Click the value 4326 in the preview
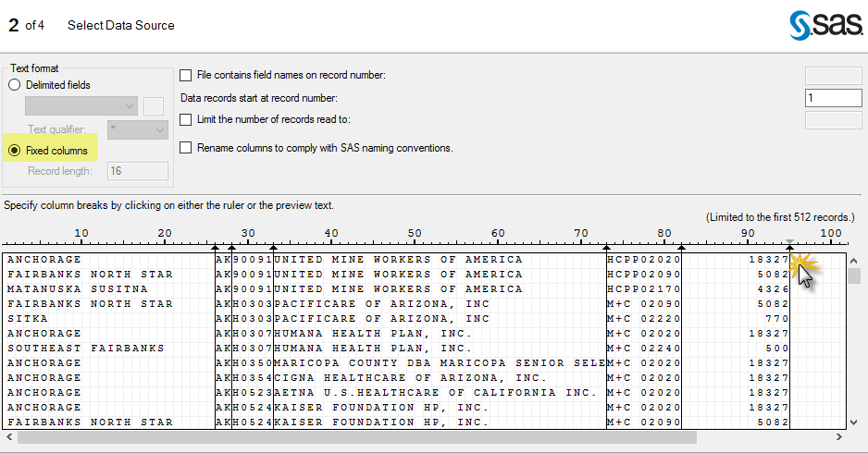 773,289
